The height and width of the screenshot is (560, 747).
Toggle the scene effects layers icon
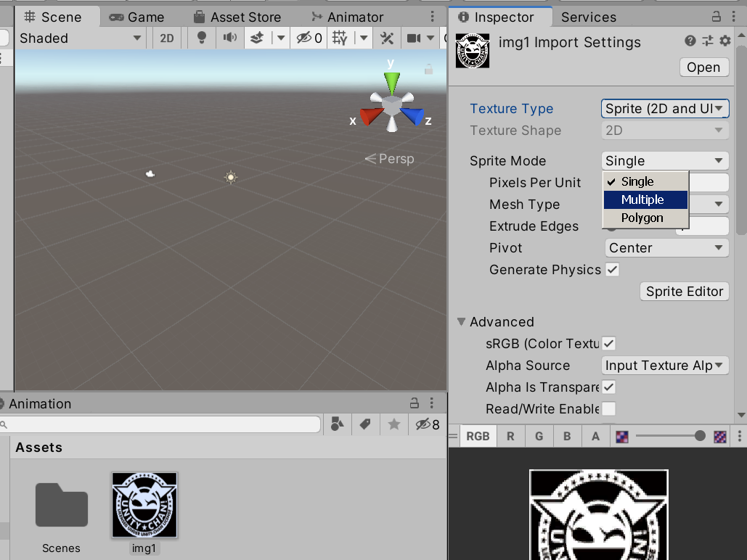[x=257, y=38]
